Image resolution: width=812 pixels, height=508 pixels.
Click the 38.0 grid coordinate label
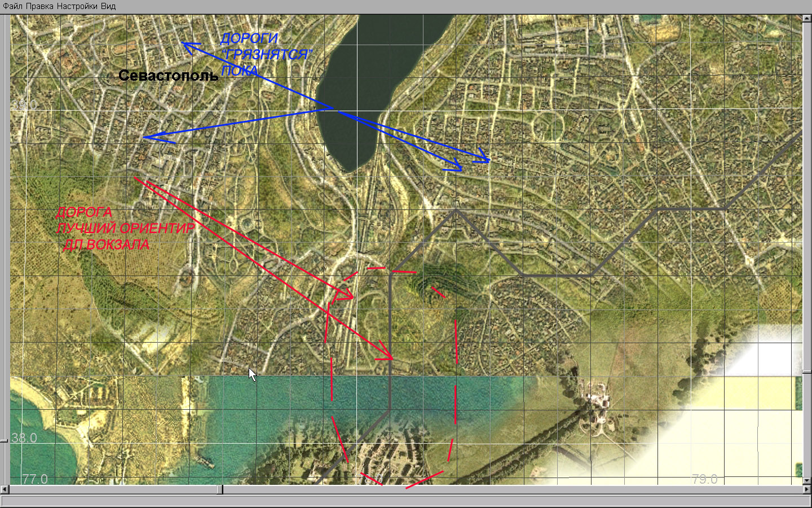click(x=24, y=438)
